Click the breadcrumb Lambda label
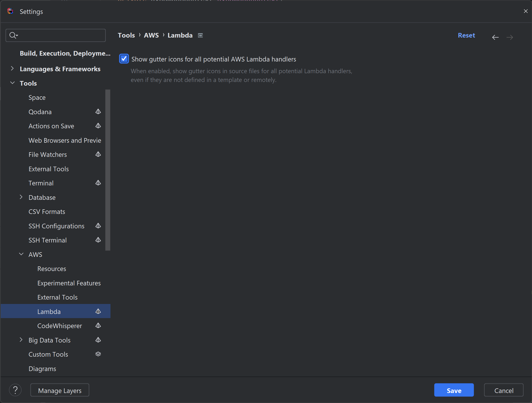 180,35
